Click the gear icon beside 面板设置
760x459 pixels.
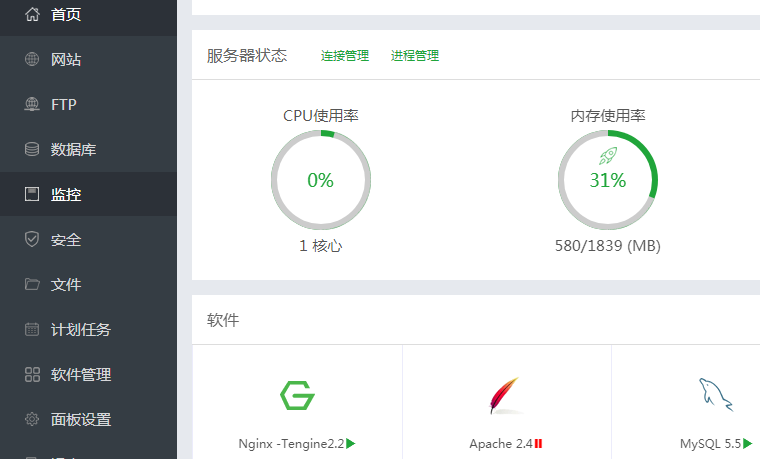pyautogui.click(x=32, y=419)
